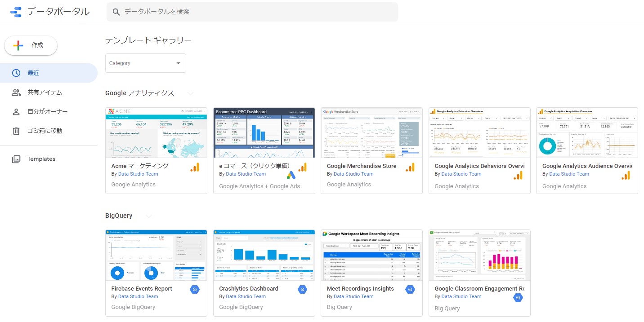The height and width of the screenshot is (322, 644).
Task: Open Data Studio Team link under Behaviors Overview
Action: tap(461, 174)
